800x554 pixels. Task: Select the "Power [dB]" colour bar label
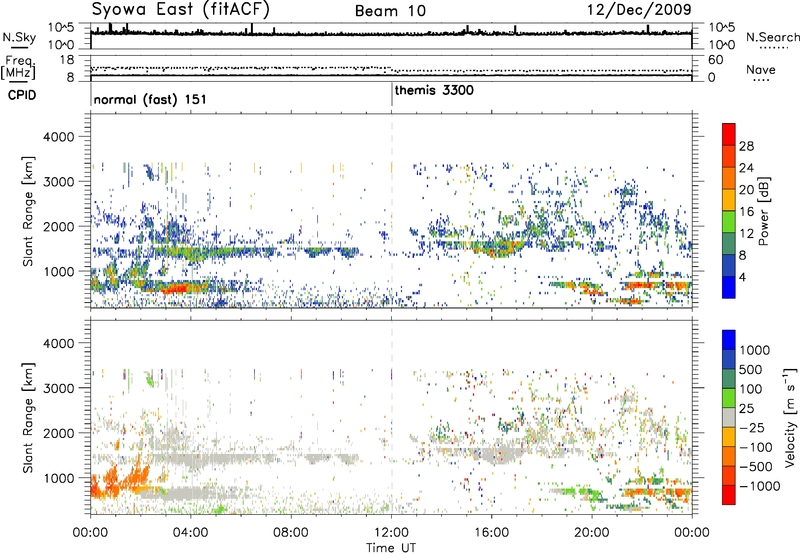tap(764, 211)
